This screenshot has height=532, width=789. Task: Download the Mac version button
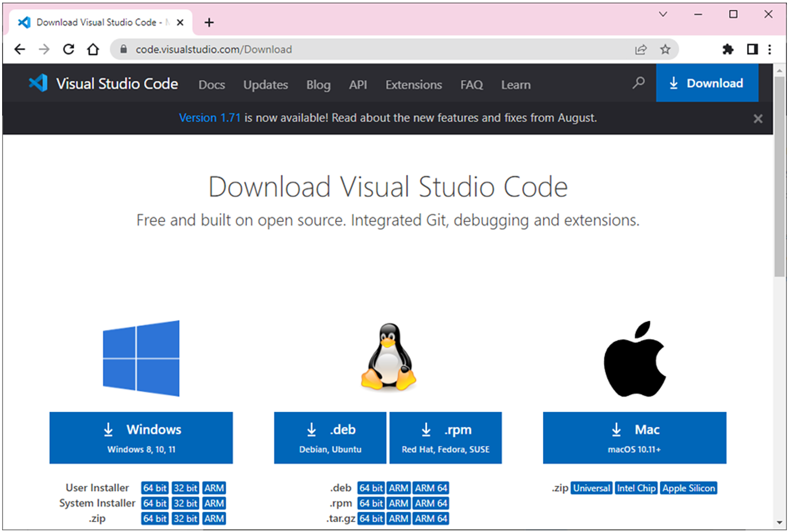(x=634, y=438)
